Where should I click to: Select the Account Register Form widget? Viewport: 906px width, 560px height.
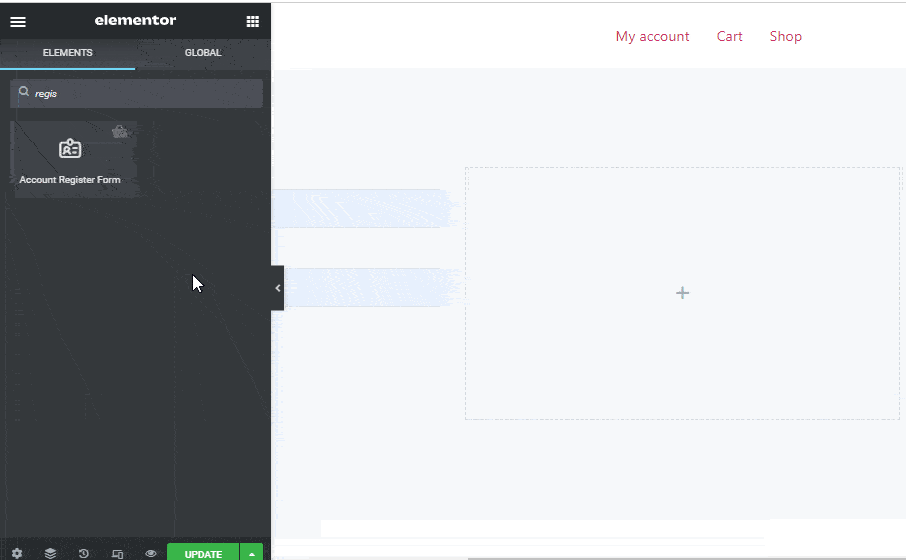(73, 160)
